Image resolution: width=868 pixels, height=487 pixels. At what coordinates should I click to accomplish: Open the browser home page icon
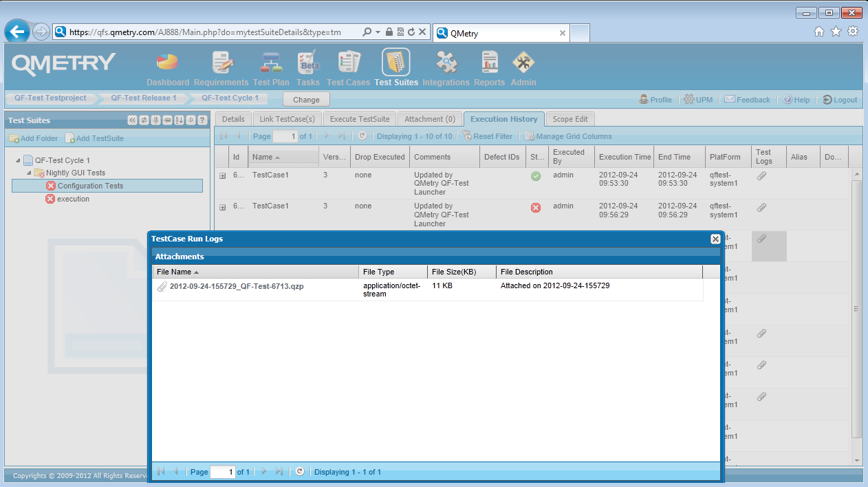pyautogui.click(x=819, y=32)
